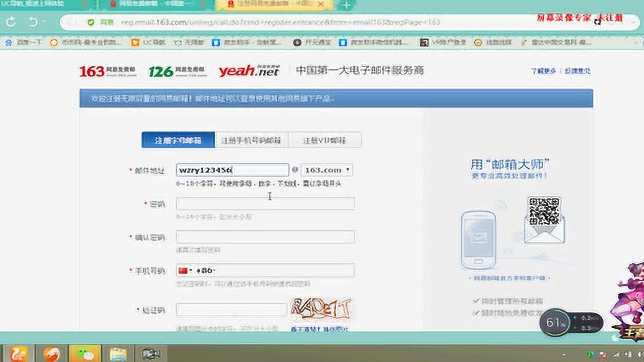Open the 163.com domain dropdown
644x362 pixels.
click(327, 170)
